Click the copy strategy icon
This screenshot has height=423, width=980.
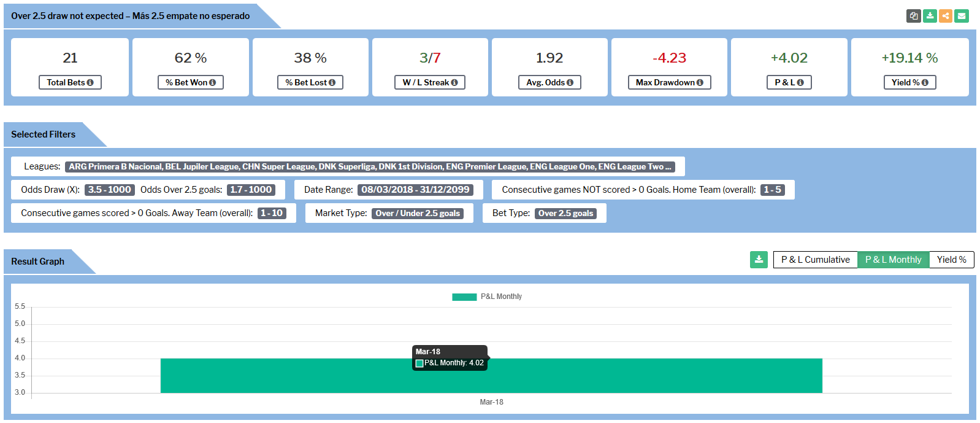pos(914,16)
